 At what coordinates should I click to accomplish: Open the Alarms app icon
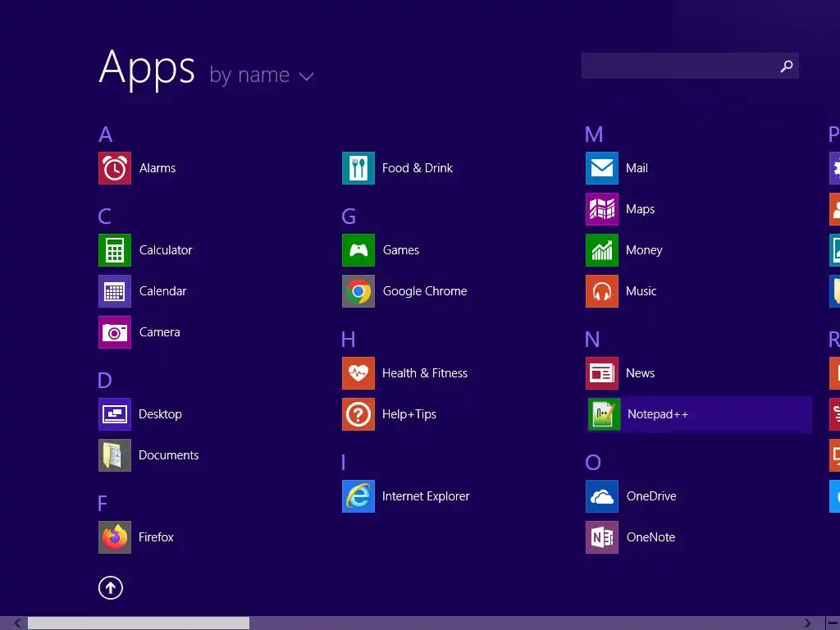pos(115,168)
